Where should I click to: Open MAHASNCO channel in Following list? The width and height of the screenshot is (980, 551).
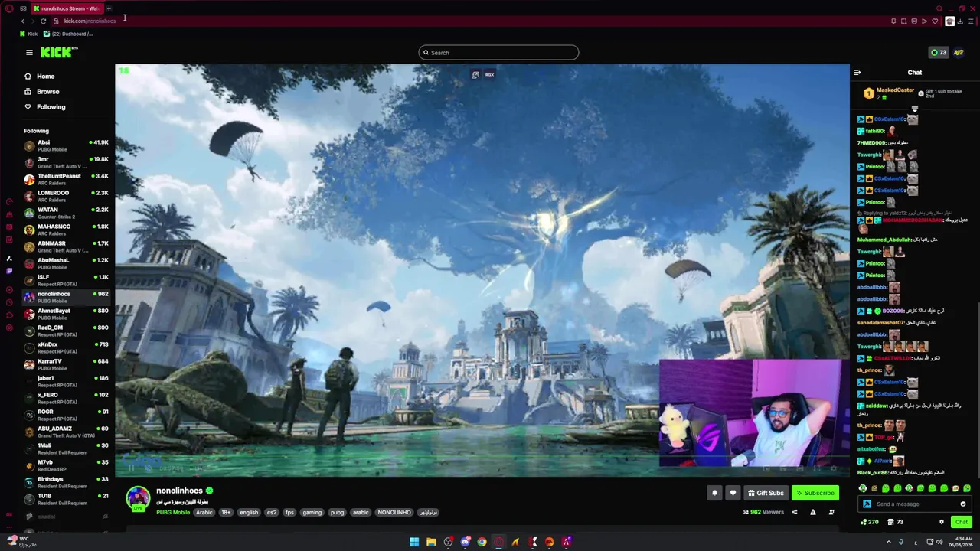coord(66,230)
